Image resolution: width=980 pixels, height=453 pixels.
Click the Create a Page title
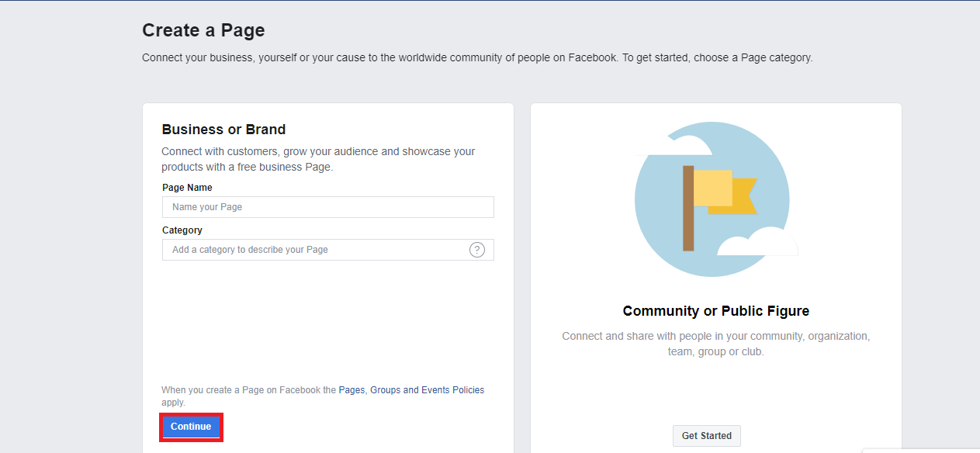[203, 30]
